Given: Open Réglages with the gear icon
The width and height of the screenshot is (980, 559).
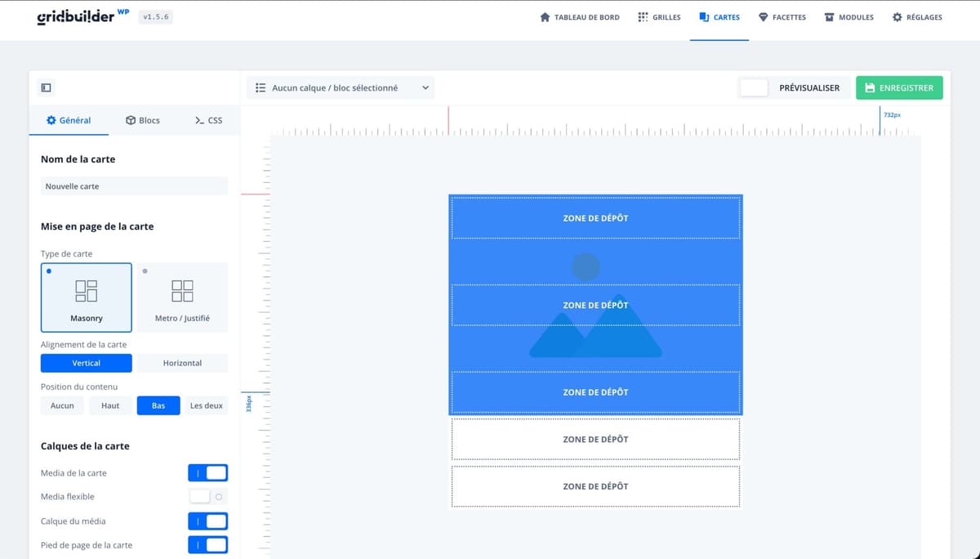Looking at the screenshot, I should click(917, 16).
